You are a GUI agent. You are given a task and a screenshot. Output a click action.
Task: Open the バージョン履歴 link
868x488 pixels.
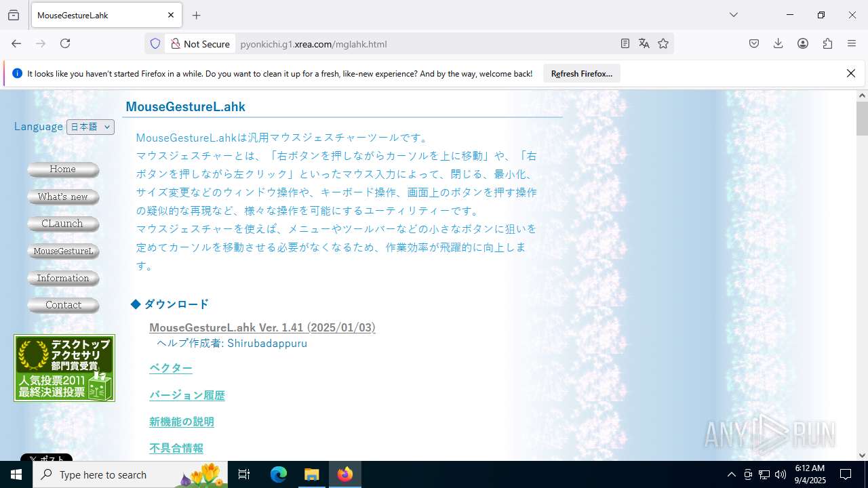187,395
